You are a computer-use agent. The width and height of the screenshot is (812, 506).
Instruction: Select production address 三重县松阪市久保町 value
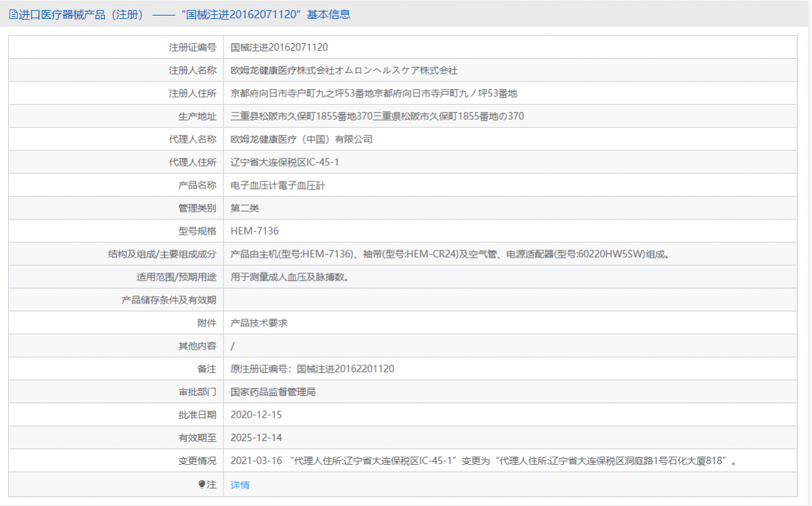(x=378, y=116)
